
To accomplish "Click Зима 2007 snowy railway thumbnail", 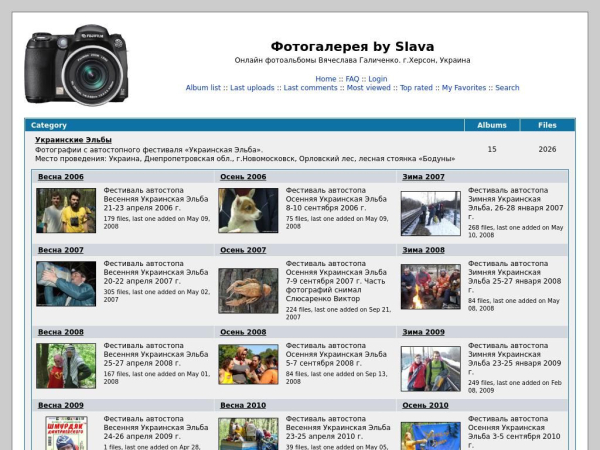I will coord(430,214).
